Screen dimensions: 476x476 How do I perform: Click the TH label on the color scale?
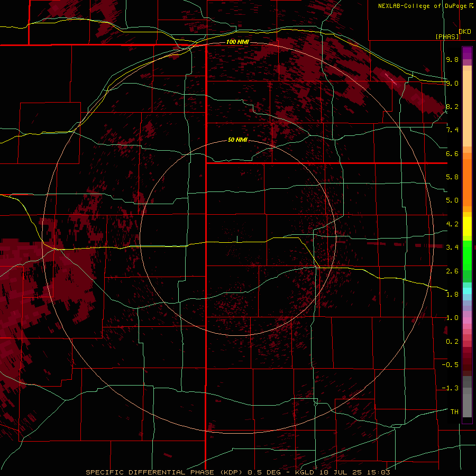click(x=454, y=412)
